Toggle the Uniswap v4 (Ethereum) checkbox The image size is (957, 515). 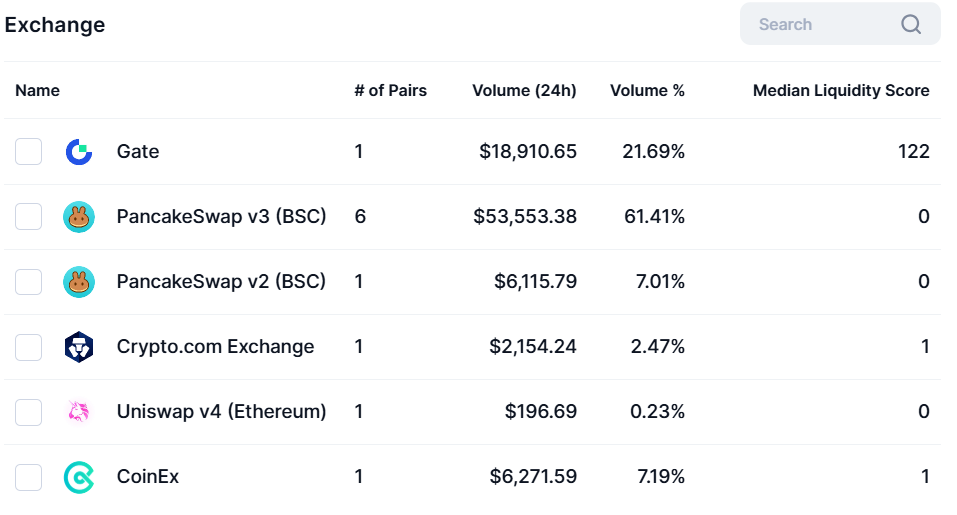(x=29, y=412)
